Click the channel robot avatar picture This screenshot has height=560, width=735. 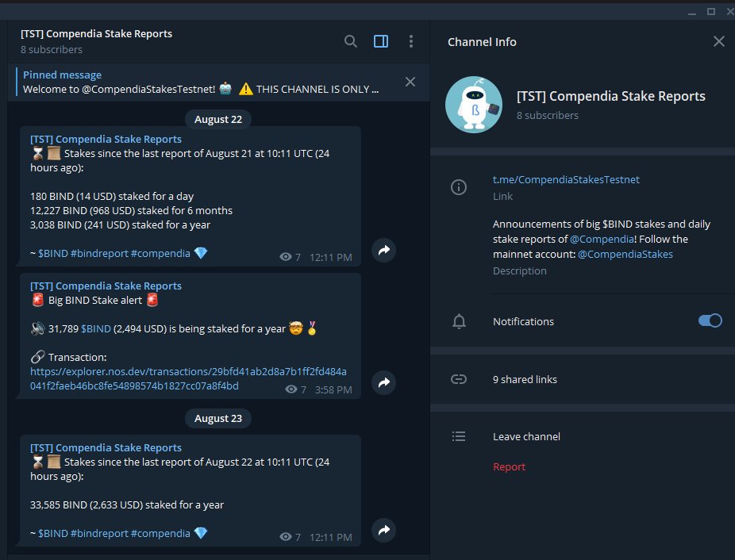[x=473, y=105]
